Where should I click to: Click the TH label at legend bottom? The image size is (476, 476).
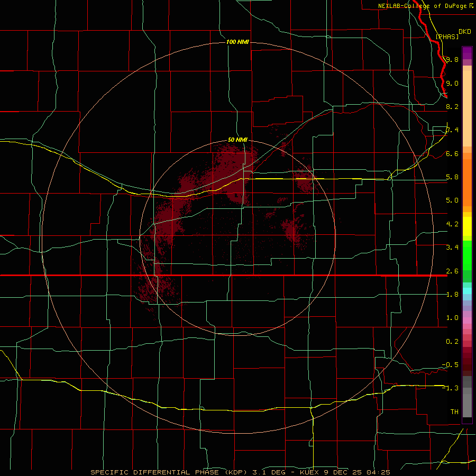454,412
